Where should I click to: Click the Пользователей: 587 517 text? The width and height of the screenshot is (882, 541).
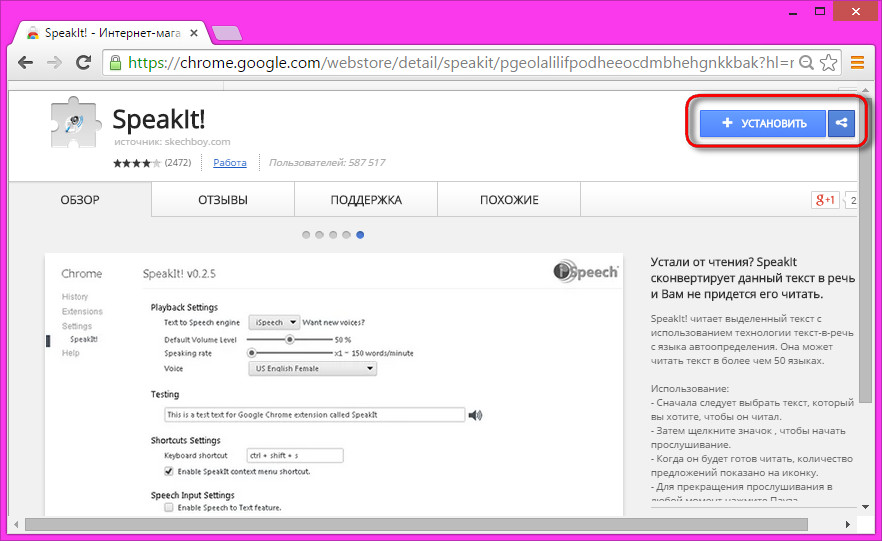tap(327, 163)
